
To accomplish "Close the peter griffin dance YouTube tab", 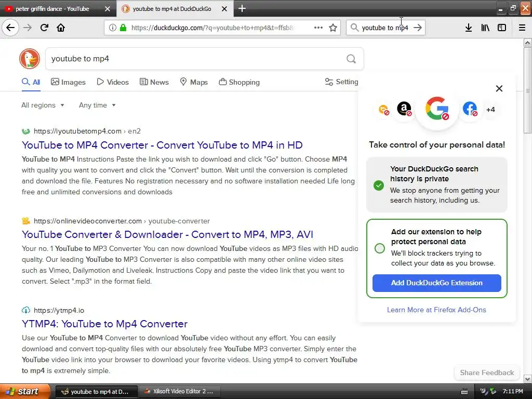I will 107,9.
